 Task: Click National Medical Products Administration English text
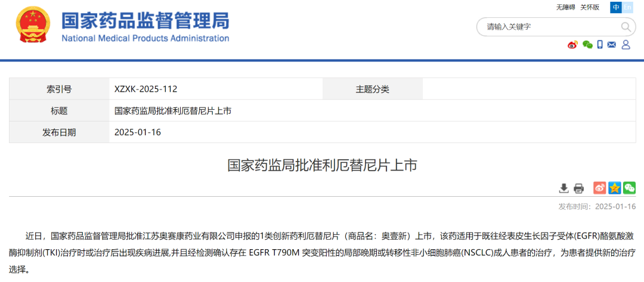pyautogui.click(x=145, y=39)
